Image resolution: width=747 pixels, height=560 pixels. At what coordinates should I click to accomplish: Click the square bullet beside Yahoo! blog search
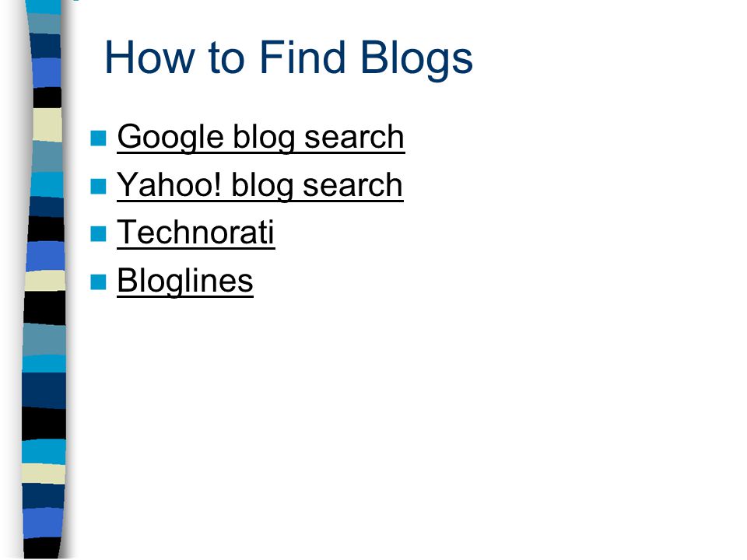(98, 186)
